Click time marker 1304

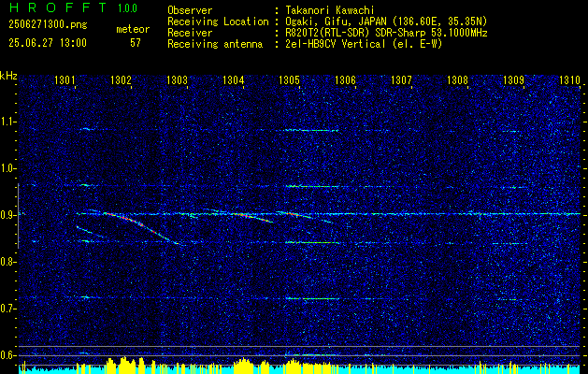233,79
